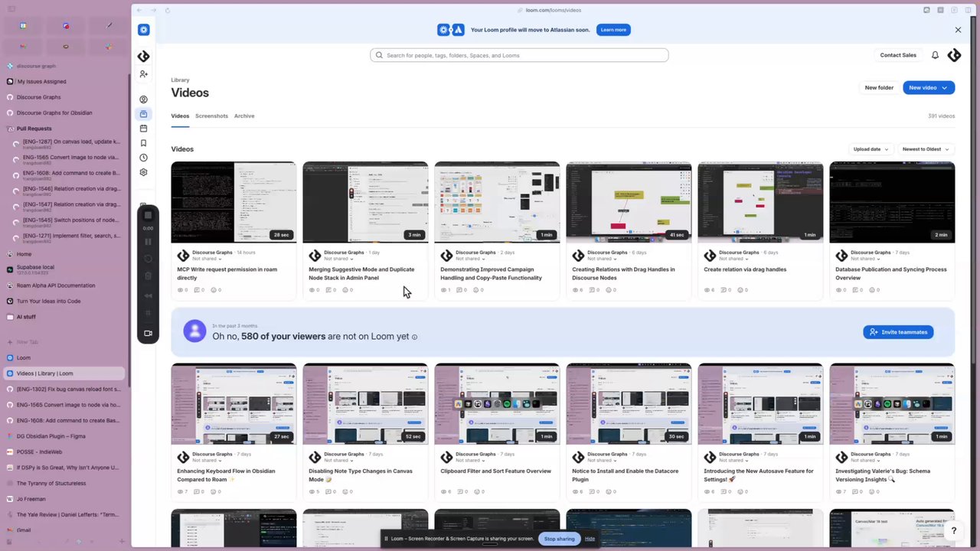
Task: Toggle the camera icon on the recorder
Action: tap(149, 333)
